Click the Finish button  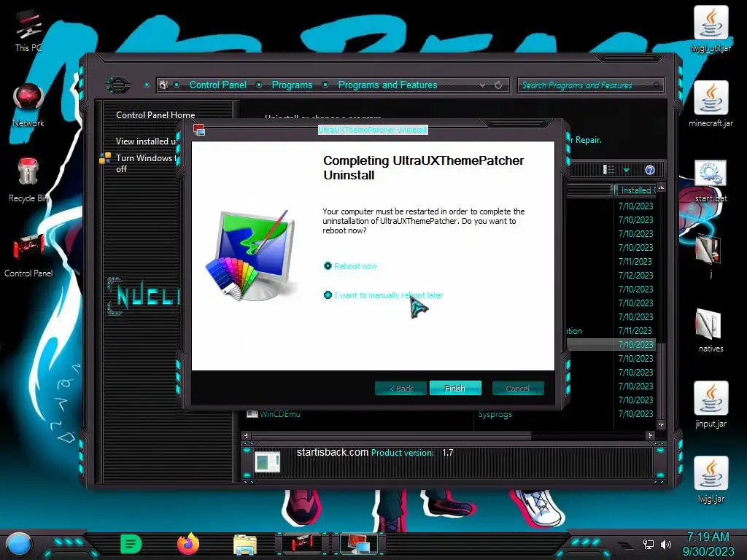pos(455,388)
